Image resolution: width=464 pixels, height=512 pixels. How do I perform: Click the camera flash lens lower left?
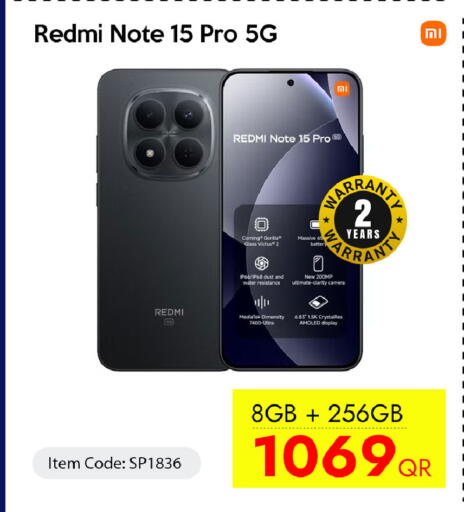coord(150,153)
